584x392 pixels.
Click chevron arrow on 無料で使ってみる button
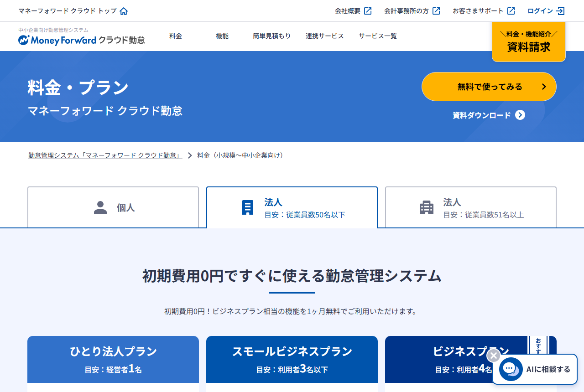[x=544, y=87]
